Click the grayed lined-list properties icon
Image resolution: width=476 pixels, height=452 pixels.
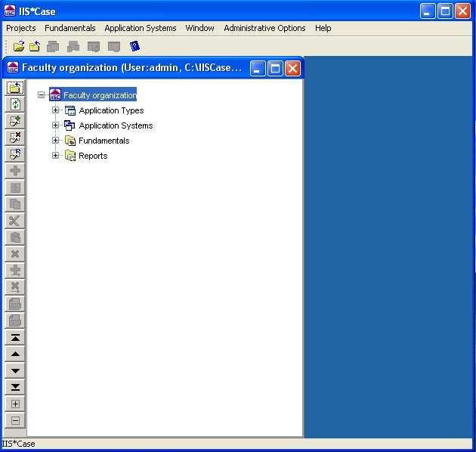15,187
